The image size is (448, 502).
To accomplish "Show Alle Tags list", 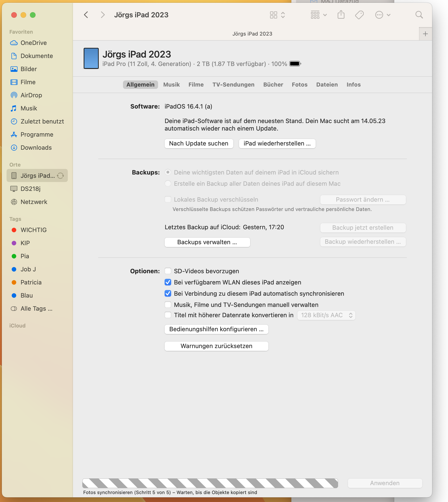I will (x=37, y=309).
